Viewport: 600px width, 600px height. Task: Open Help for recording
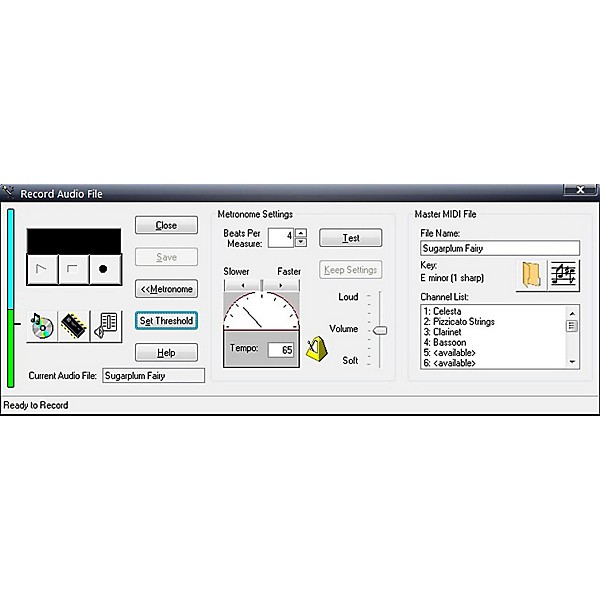pyautogui.click(x=166, y=352)
